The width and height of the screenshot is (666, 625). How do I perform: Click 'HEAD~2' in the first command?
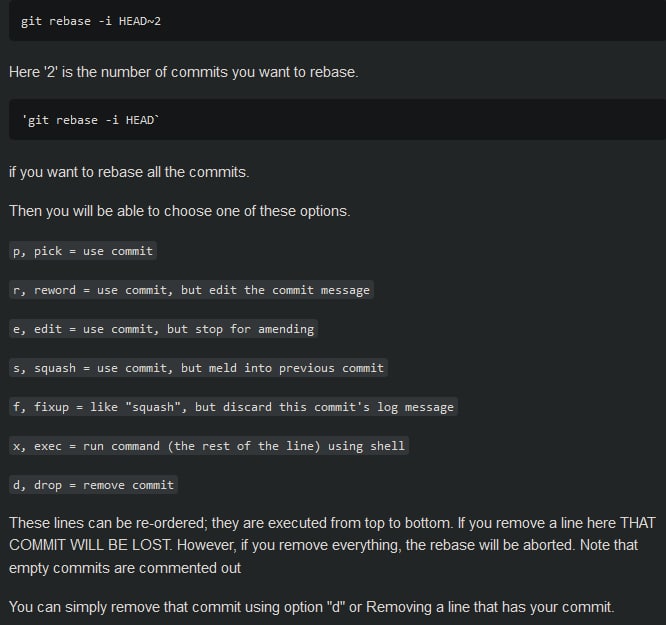pyautogui.click(x=140, y=21)
